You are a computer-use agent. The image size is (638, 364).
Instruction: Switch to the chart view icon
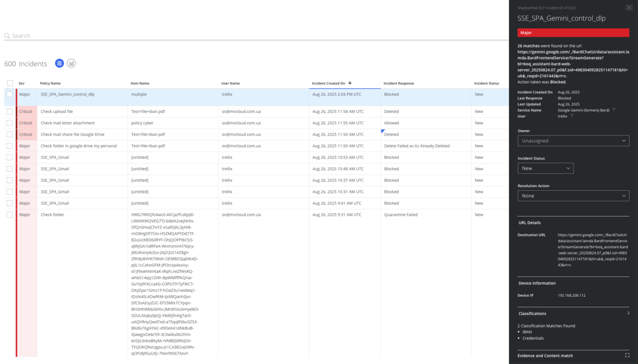click(71, 63)
